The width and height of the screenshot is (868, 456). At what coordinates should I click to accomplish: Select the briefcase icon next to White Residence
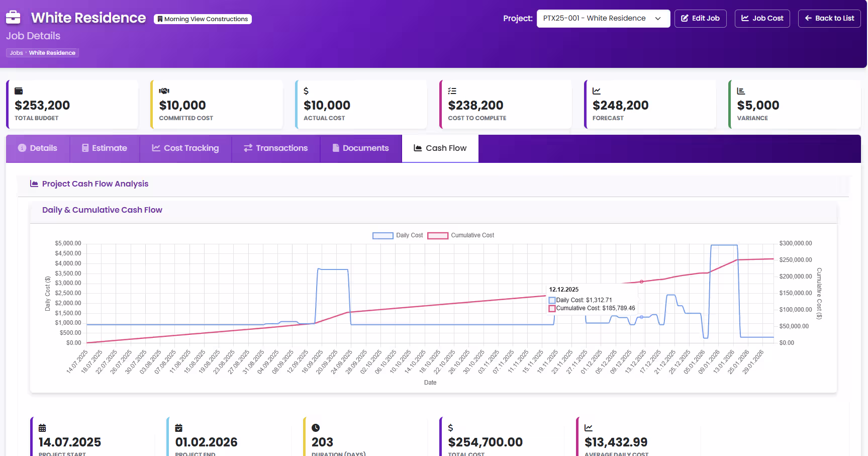(x=13, y=17)
